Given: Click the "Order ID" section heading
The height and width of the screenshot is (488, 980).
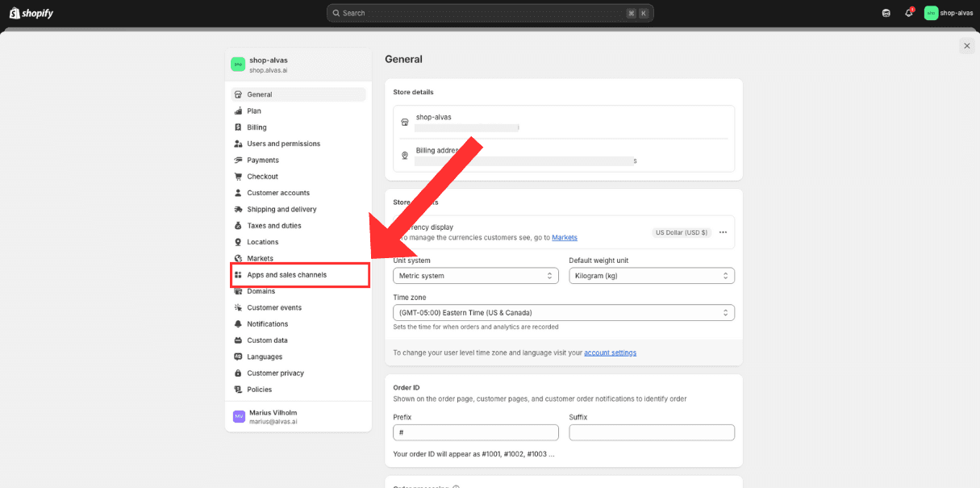Looking at the screenshot, I should 407,387.
